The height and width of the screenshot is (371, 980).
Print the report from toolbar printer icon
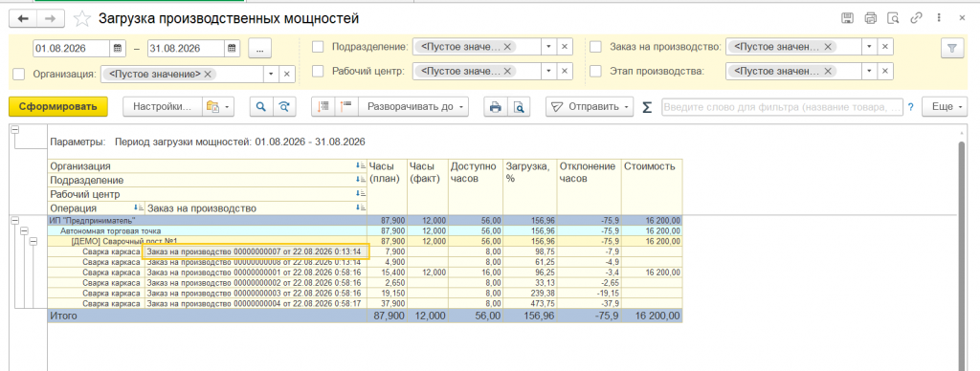click(x=496, y=107)
